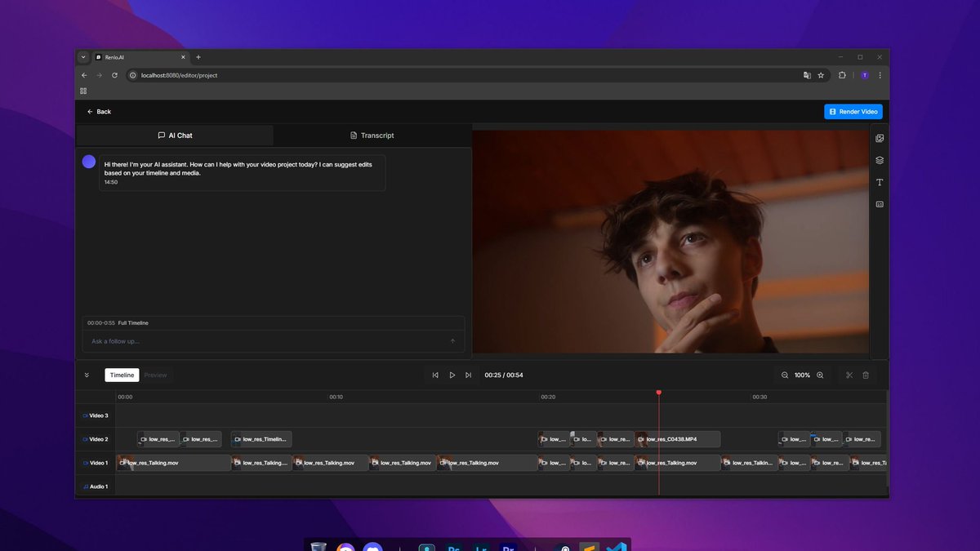Select the low_res_C0438.MP4 clip on Video 2

coord(678,439)
